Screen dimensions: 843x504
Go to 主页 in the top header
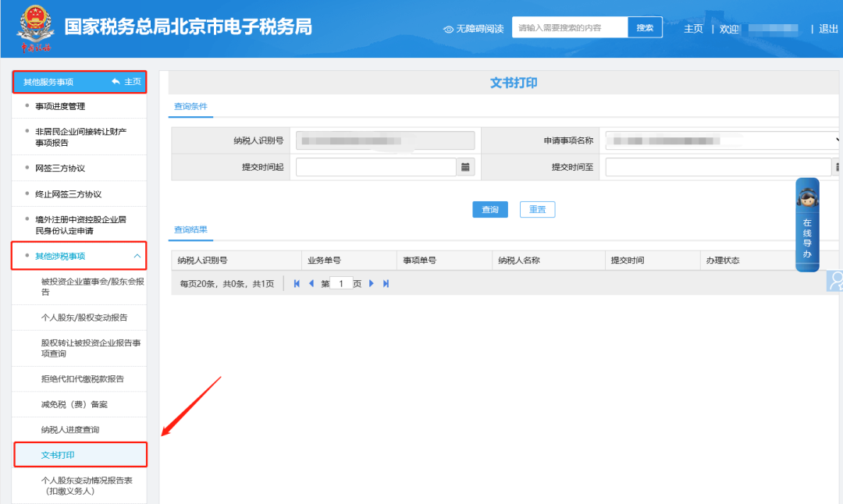tap(693, 29)
